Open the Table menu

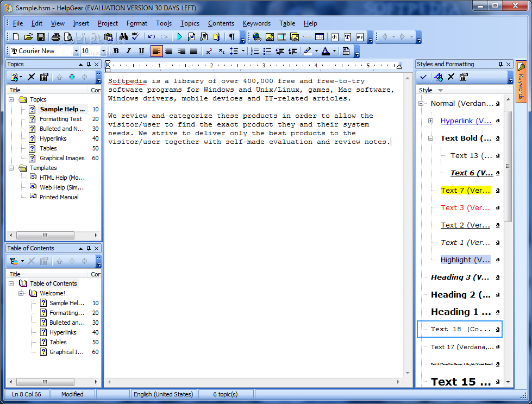pyautogui.click(x=287, y=23)
